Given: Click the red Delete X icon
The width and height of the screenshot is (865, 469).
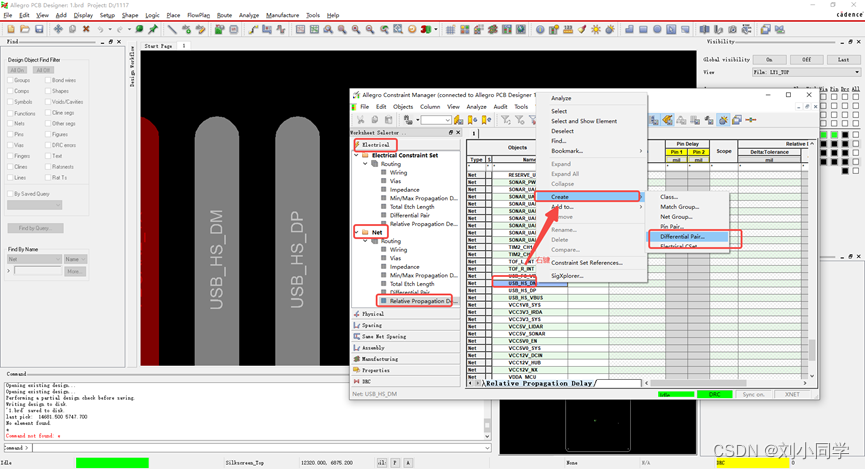Looking at the screenshot, I should tap(86, 29).
